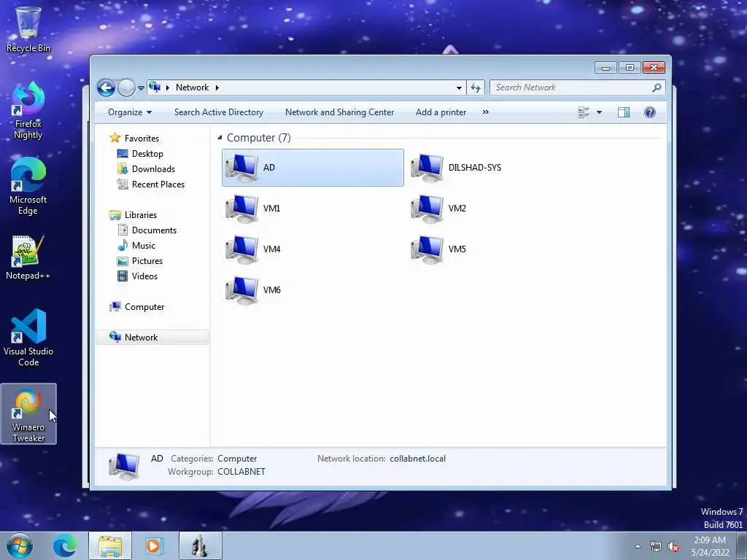Close the Network window
Image resolution: width=747 pixels, height=560 pixels.
coord(654,68)
